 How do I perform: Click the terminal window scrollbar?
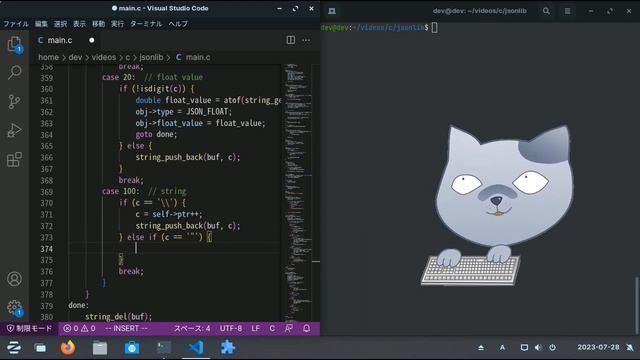pyautogui.click(x=636, y=304)
